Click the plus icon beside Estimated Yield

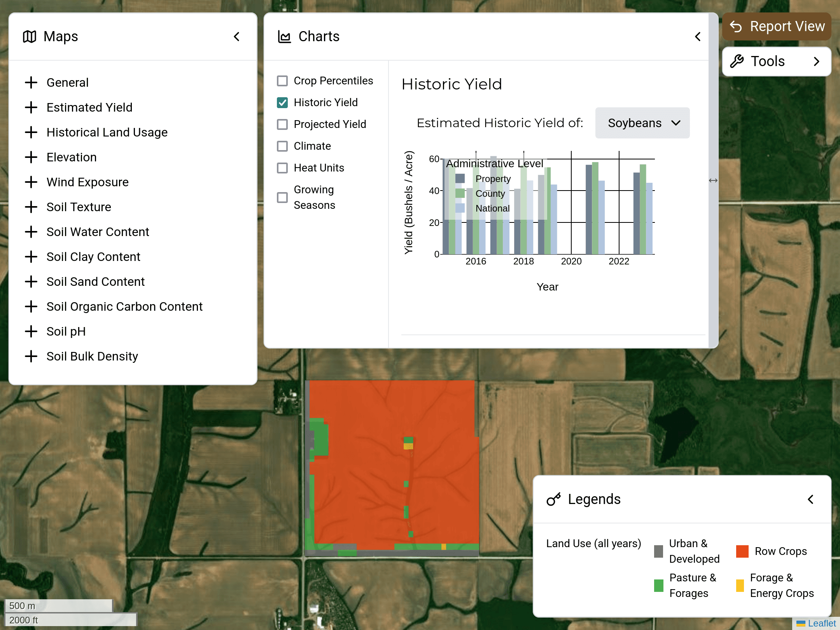coord(31,107)
